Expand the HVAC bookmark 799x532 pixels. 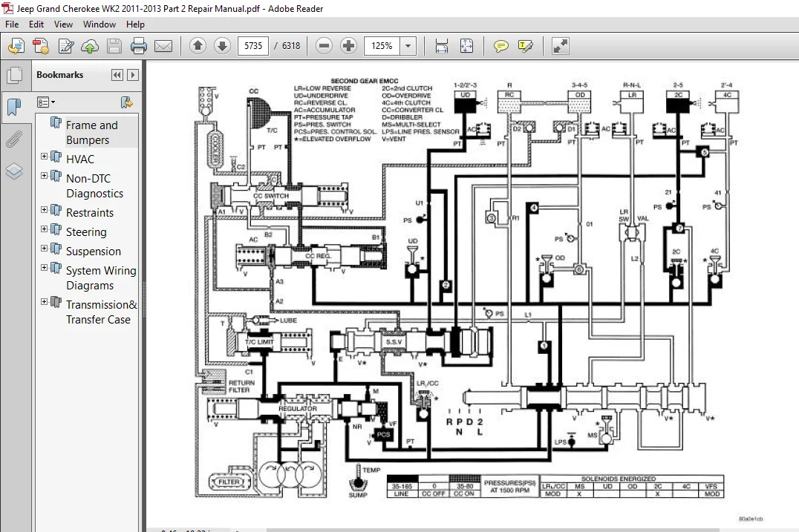click(x=45, y=157)
